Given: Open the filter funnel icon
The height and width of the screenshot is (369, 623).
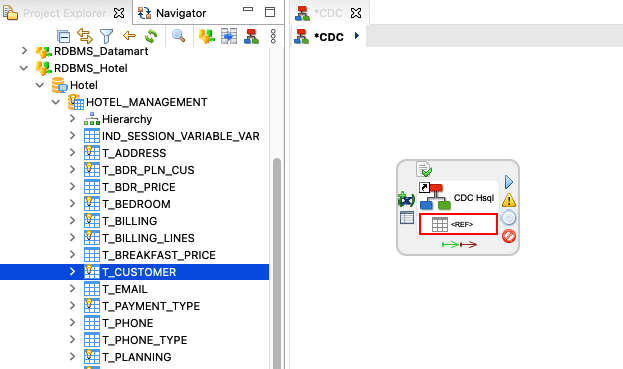Looking at the screenshot, I should point(106,37).
